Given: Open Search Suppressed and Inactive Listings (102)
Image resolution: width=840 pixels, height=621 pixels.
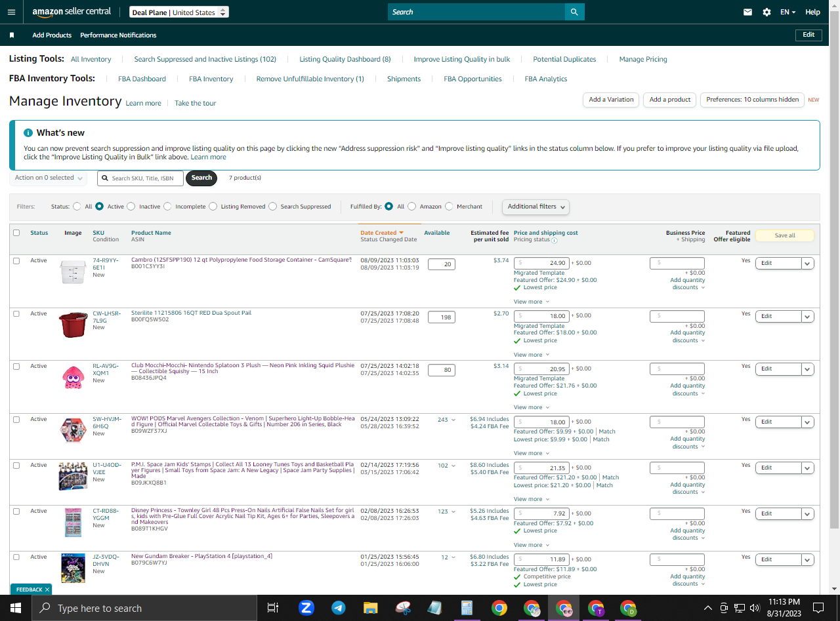Looking at the screenshot, I should [205, 59].
